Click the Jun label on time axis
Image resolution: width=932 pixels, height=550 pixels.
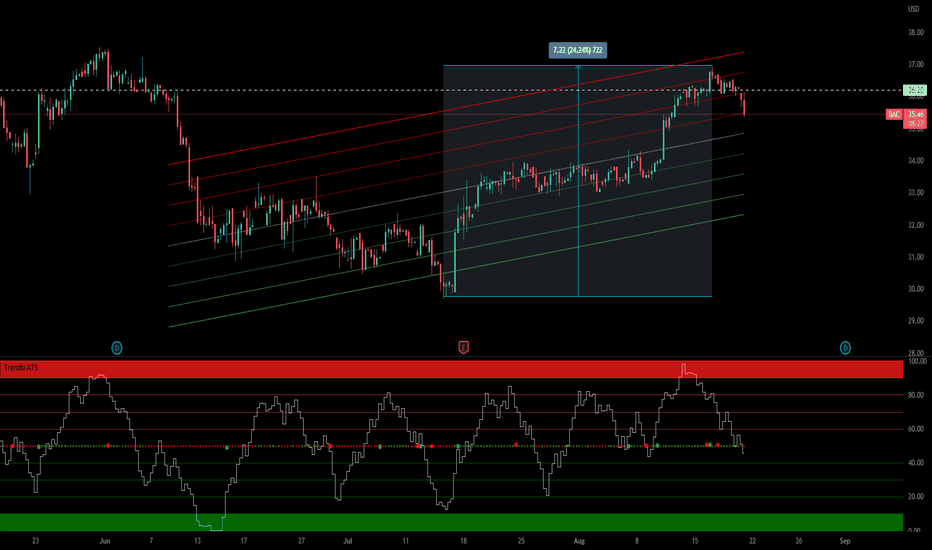(x=105, y=541)
